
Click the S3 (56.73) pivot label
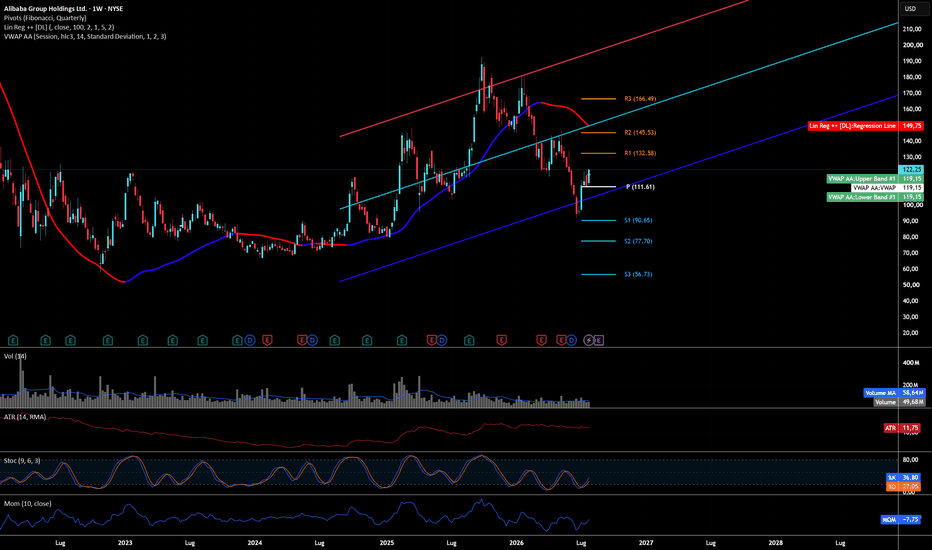point(638,274)
